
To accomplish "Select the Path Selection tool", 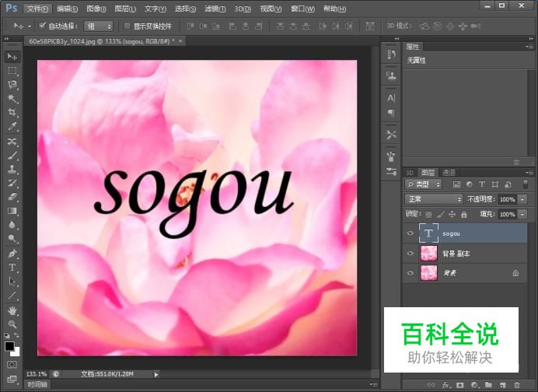I will [12, 282].
